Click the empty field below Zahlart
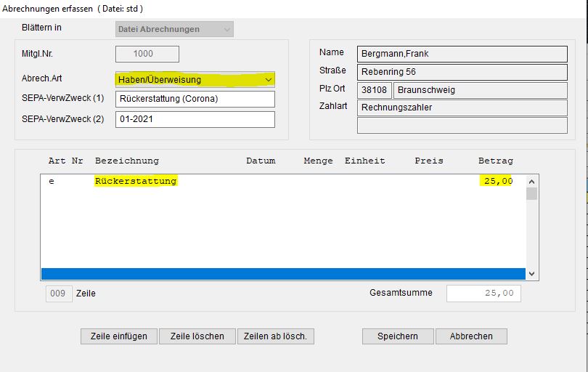 pos(462,125)
